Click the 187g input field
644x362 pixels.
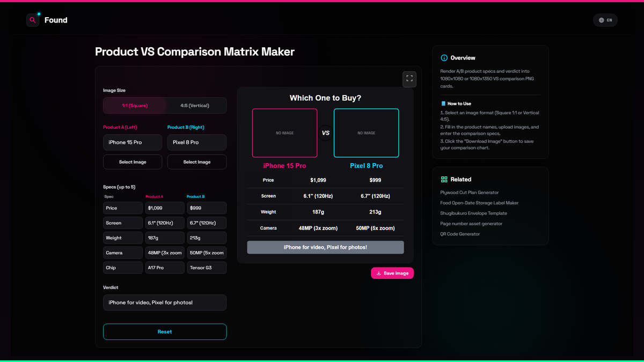[x=165, y=238]
